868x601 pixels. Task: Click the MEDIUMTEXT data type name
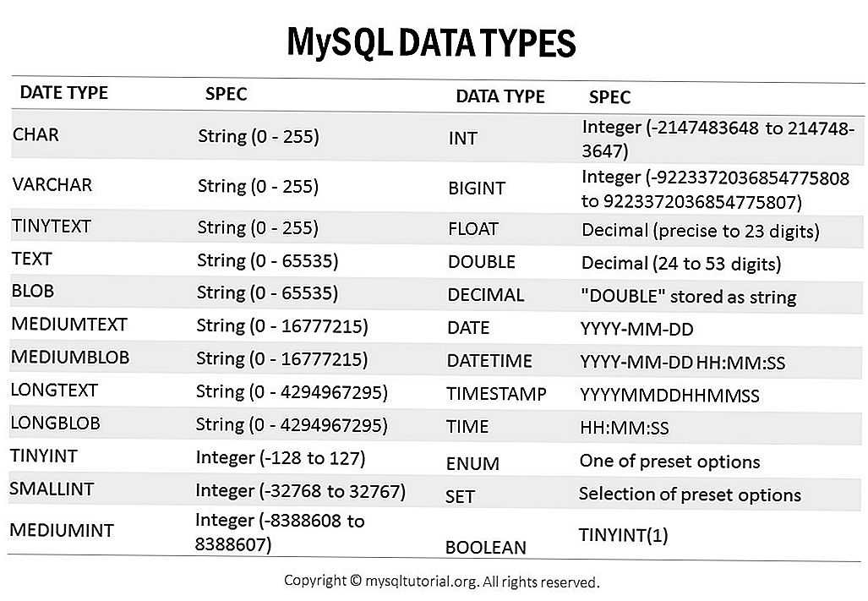69,324
